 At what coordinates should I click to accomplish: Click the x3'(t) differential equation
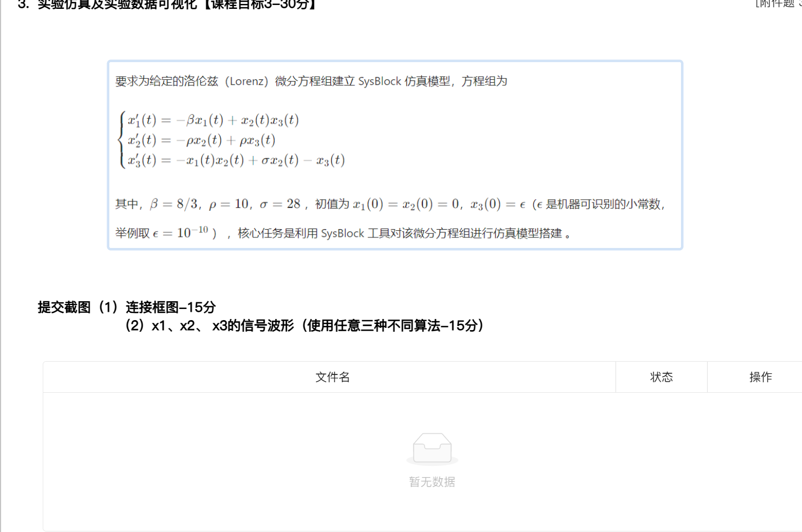click(x=236, y=160)
